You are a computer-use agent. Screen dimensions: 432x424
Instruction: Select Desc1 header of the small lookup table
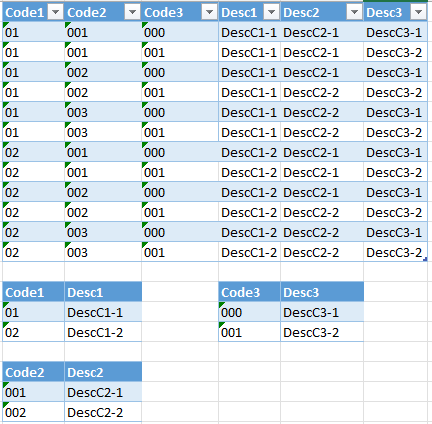(103, 292)
